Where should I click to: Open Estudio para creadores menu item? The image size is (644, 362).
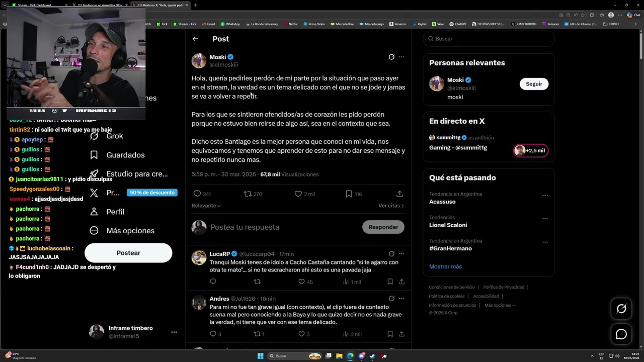128,174
